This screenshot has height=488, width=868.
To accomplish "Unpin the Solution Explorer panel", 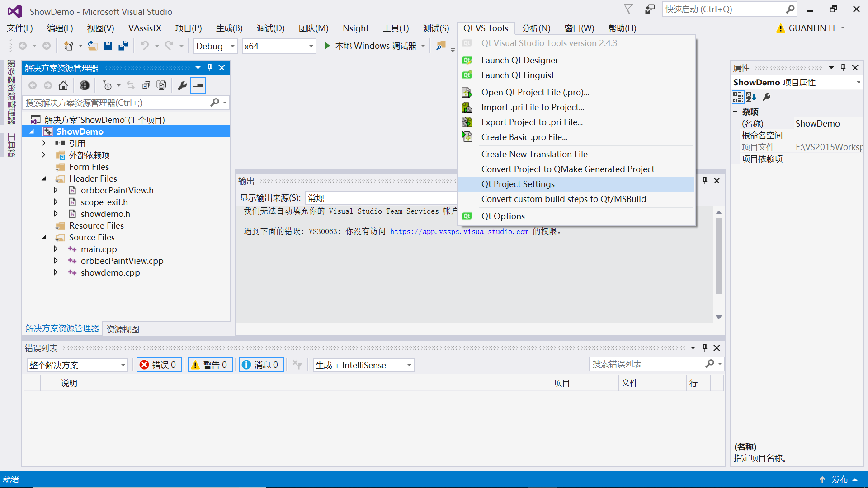I will click(209, 68).
